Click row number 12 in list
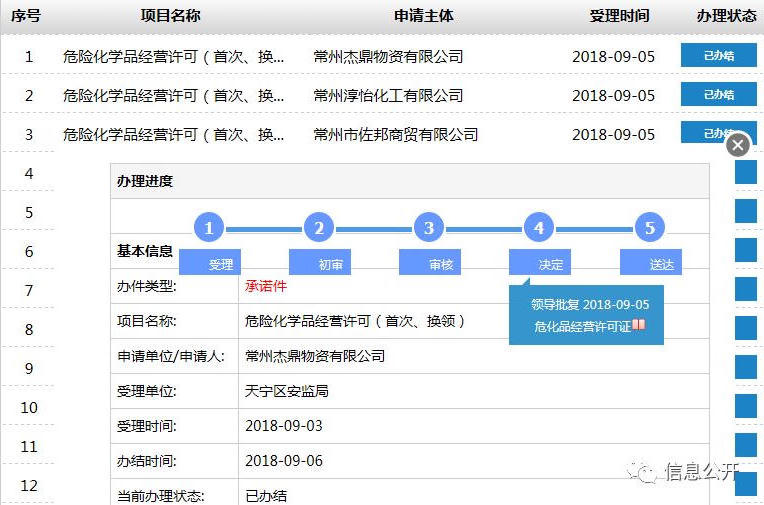 pos(29,486)
